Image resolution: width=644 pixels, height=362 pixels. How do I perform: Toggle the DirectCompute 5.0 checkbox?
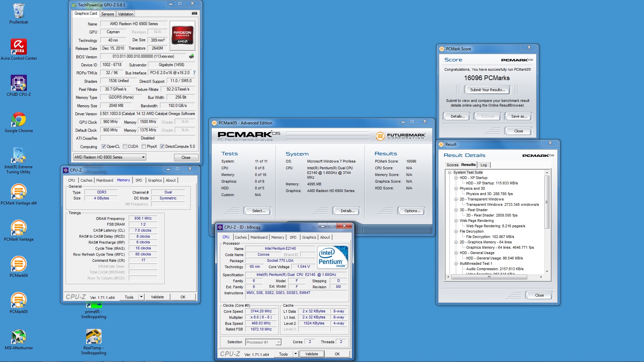coord(162,146)
